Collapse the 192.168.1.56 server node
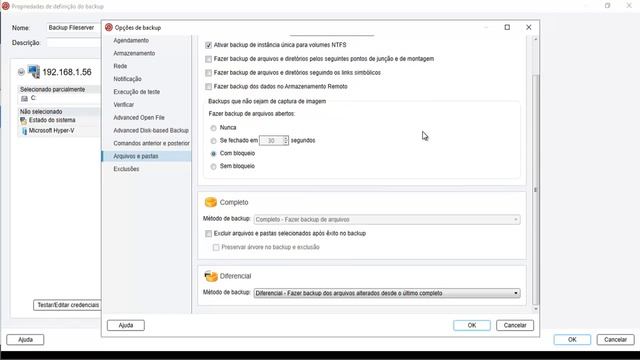 (21, 72)
